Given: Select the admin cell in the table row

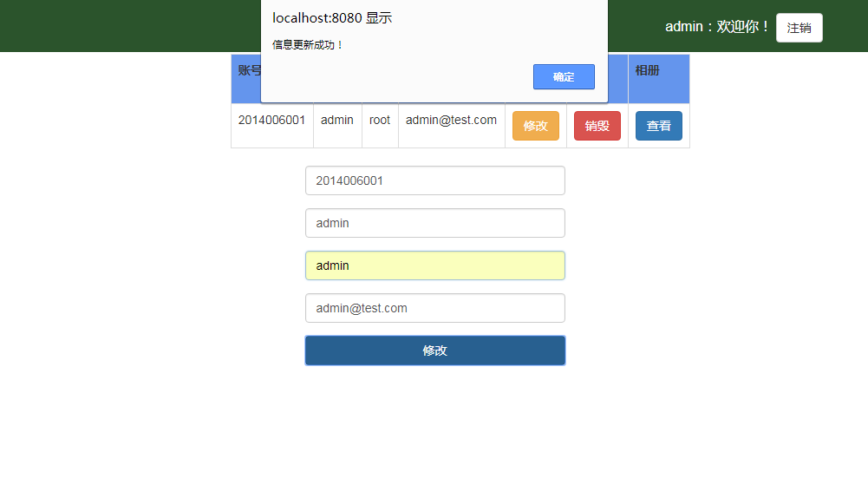Looking at the screenshot, I should pos(337,125).
